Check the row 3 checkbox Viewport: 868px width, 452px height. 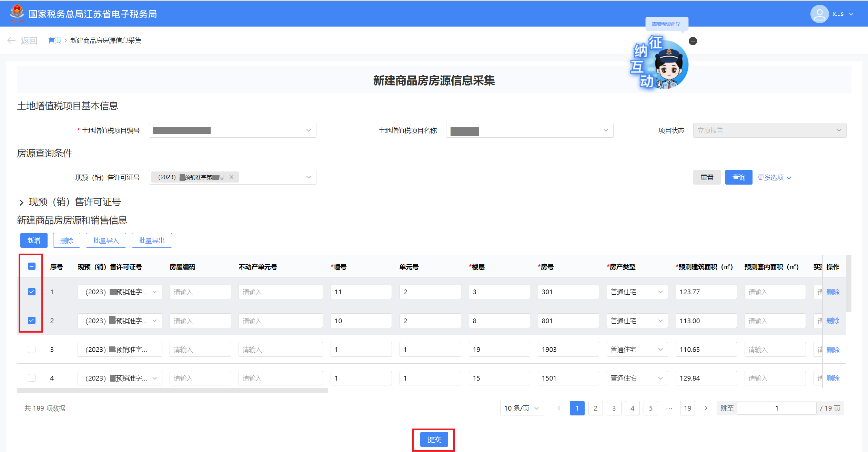click(x=32, y=349)
